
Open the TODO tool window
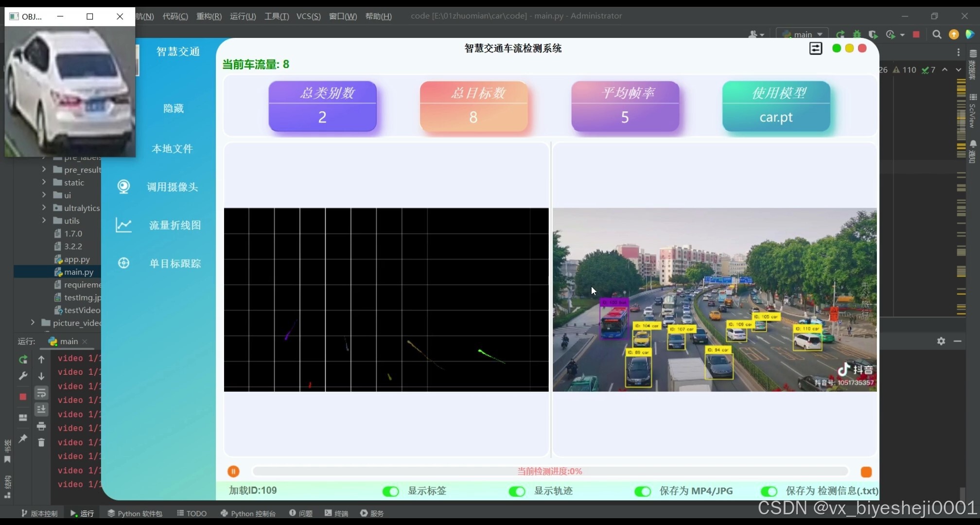(192, 513)
